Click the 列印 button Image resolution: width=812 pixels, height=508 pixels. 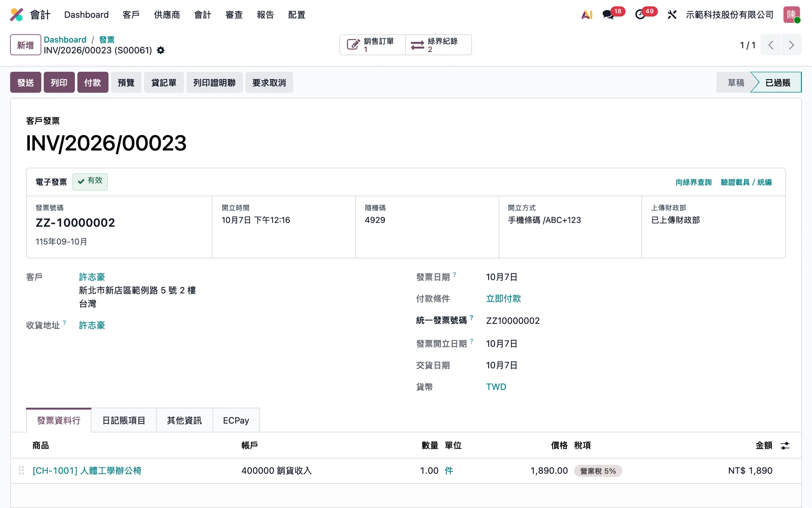coord(59,83)
